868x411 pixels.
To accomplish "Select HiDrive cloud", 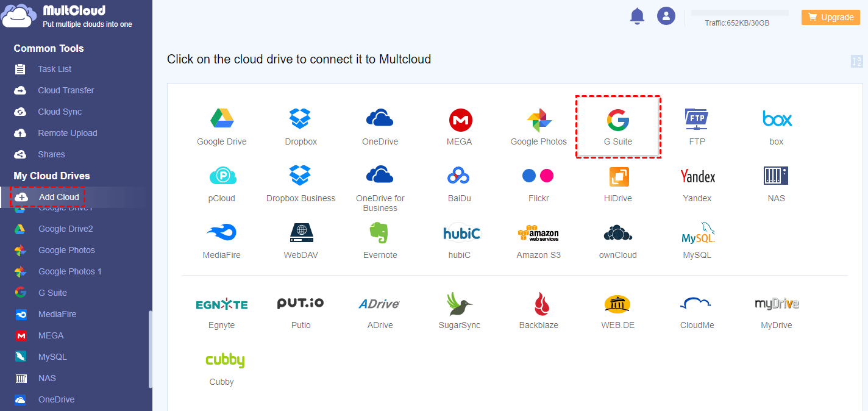I will tap(618, 184).
